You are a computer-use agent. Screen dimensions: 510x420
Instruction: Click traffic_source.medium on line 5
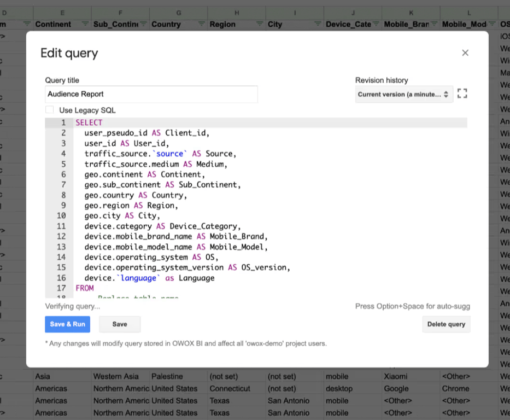pyautogui.click(x=131, y=164)
